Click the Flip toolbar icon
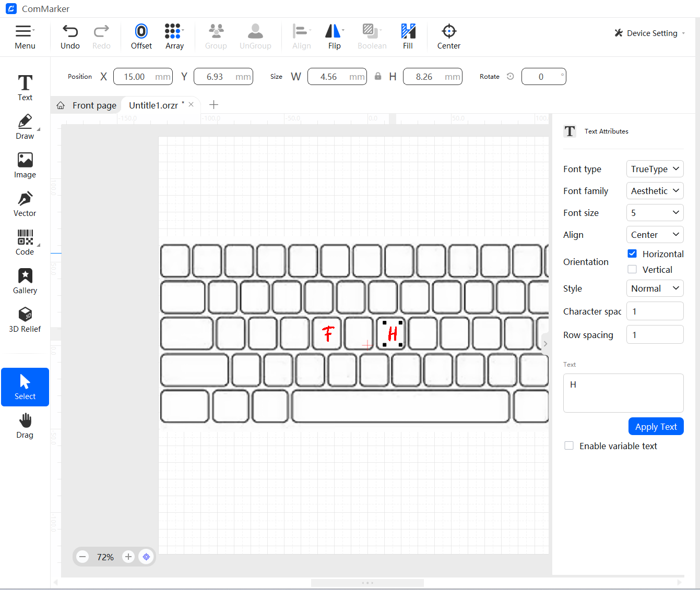The height and width of the screenshot is (590, 700). (334, 35)
